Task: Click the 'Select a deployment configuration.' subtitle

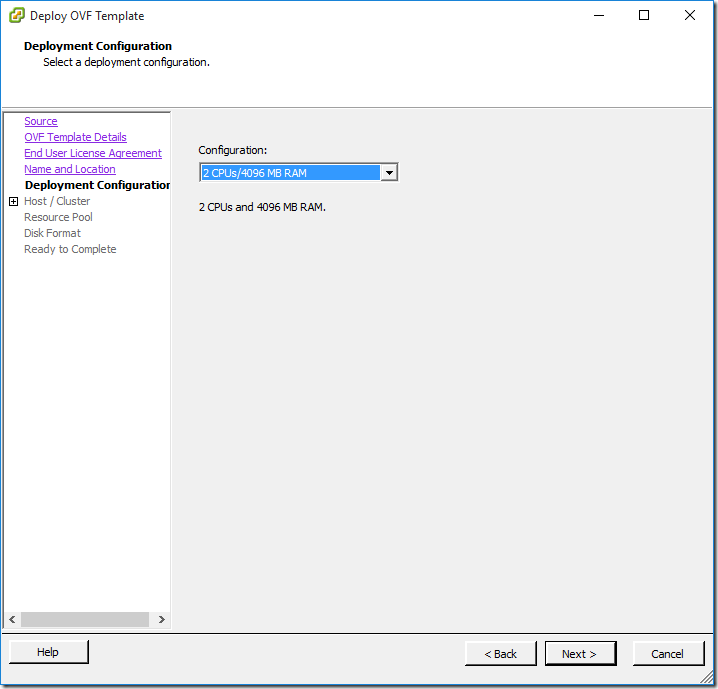Action: coord(126,62)
